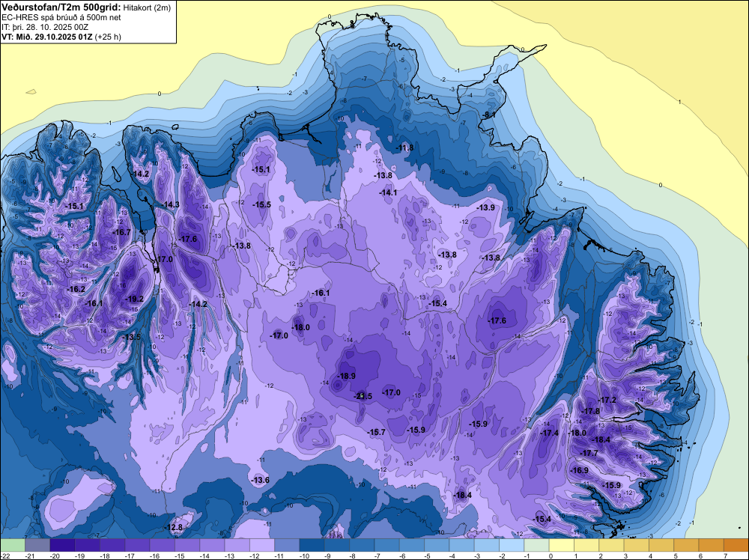The height and width of the screenshot is (560, 749).
Task: Click the -16.9 temperature label
Action: pyautogui.click(x=580, y=470)
